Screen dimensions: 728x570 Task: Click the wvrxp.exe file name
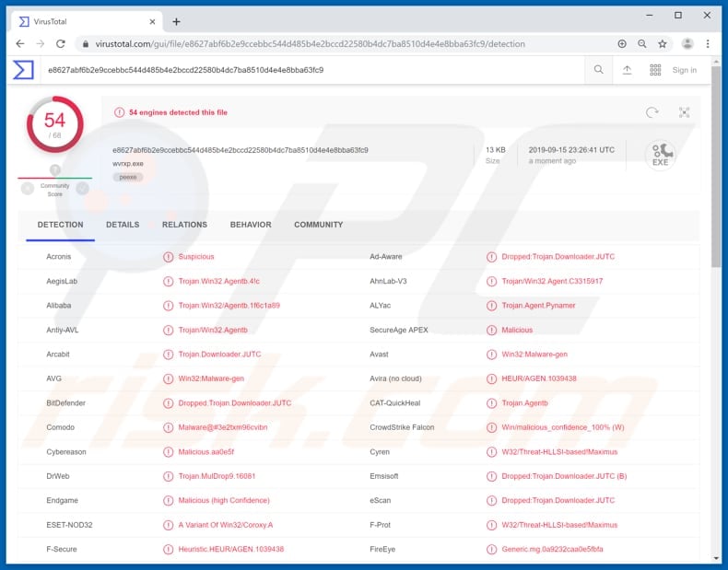pos(128,164)
